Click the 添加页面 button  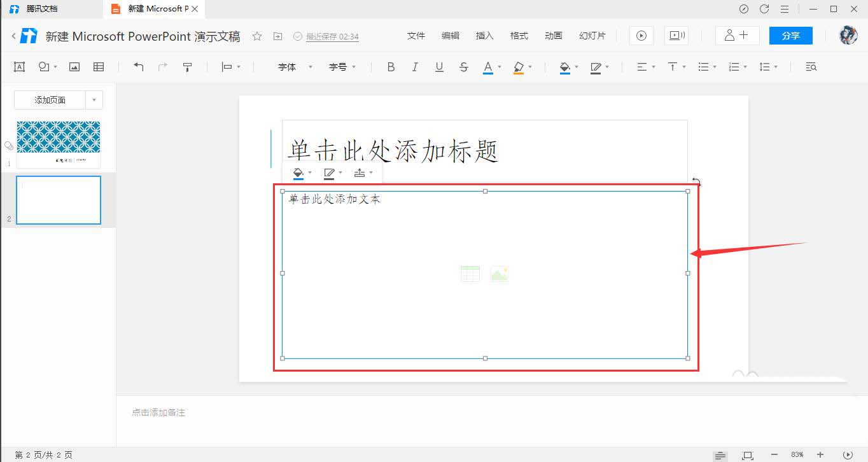click(50, 100)
